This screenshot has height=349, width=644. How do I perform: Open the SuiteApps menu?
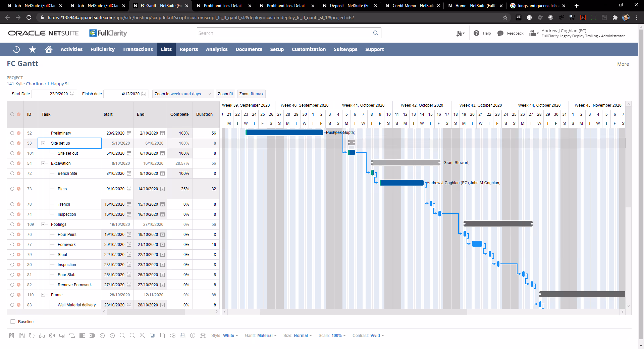(345, 49)
